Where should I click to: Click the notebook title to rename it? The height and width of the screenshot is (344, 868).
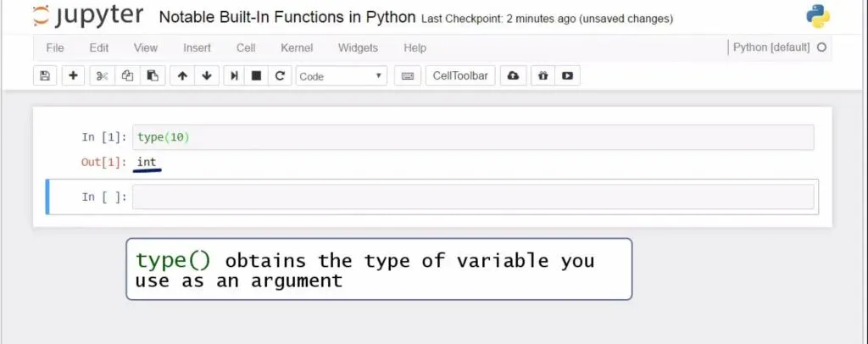(287, 18)
